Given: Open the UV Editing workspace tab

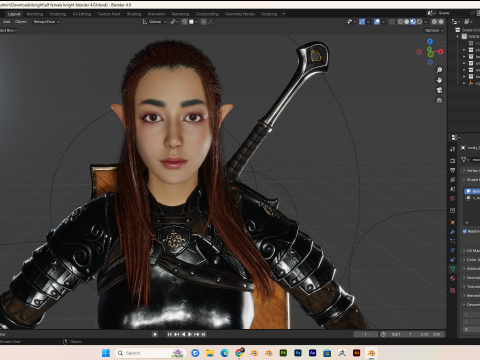Looking at the screenshot, I should pos(82,14).
